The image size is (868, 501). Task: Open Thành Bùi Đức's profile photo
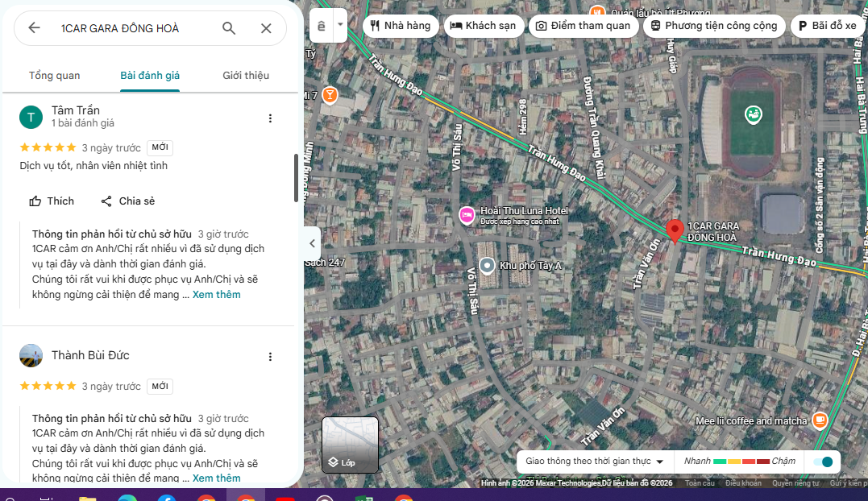(31, 355)
